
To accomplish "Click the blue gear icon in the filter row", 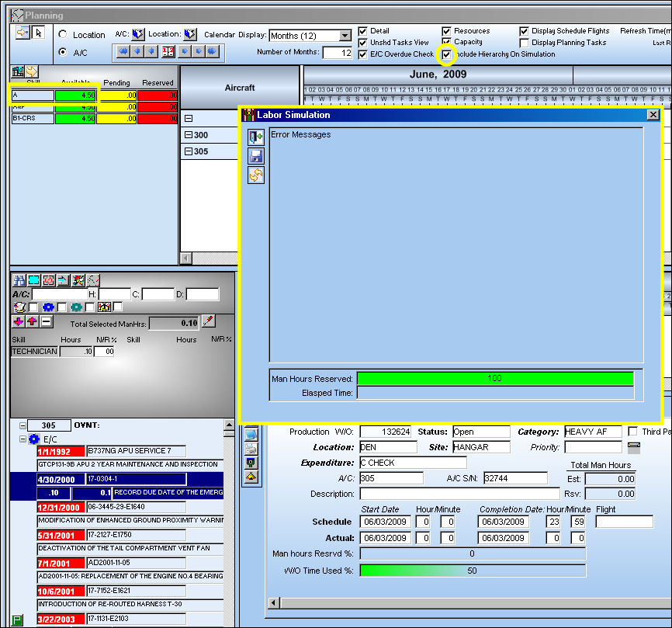I will (48, 307).
